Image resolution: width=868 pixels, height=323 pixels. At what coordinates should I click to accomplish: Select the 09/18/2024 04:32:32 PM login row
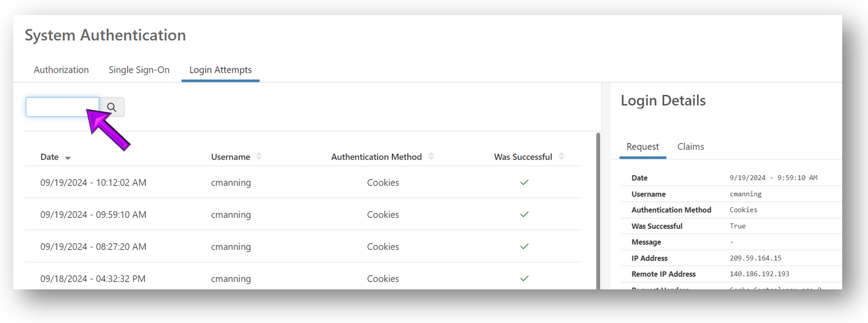pyautogui.click(x=93, y=279)
